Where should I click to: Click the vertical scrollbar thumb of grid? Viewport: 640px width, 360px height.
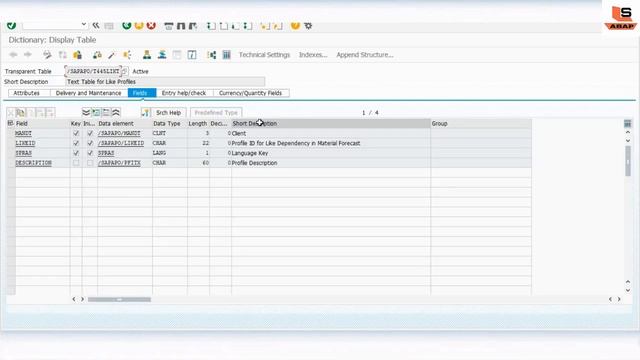[628, 161]
